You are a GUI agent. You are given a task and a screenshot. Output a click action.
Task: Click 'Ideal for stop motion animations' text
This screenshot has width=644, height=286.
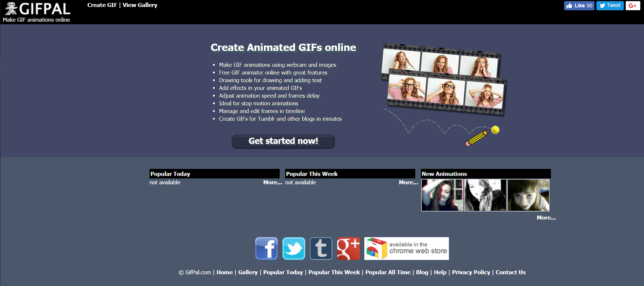[x=259, y=104]
